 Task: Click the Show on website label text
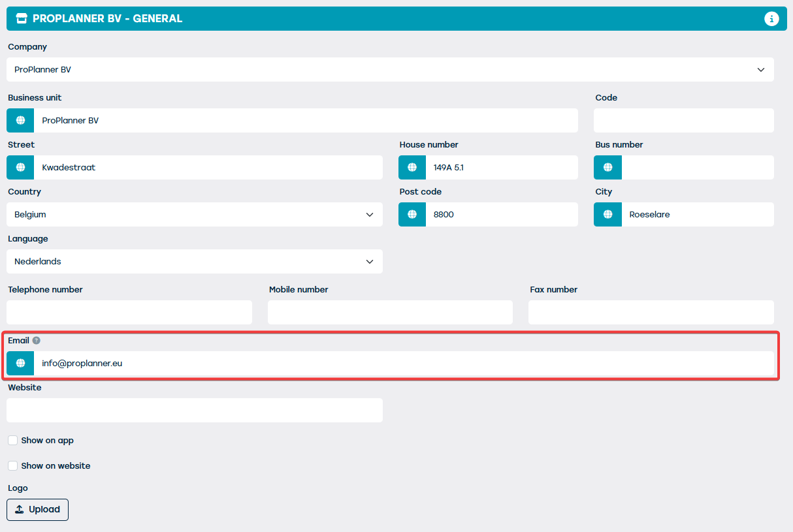tap(56, 466)
